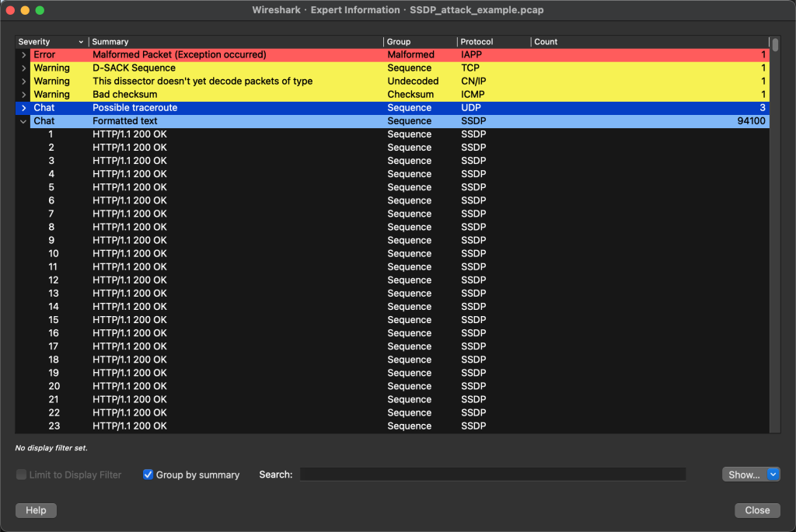Click the Close button
Screen dimensions: 796x532
coord(757,510)
